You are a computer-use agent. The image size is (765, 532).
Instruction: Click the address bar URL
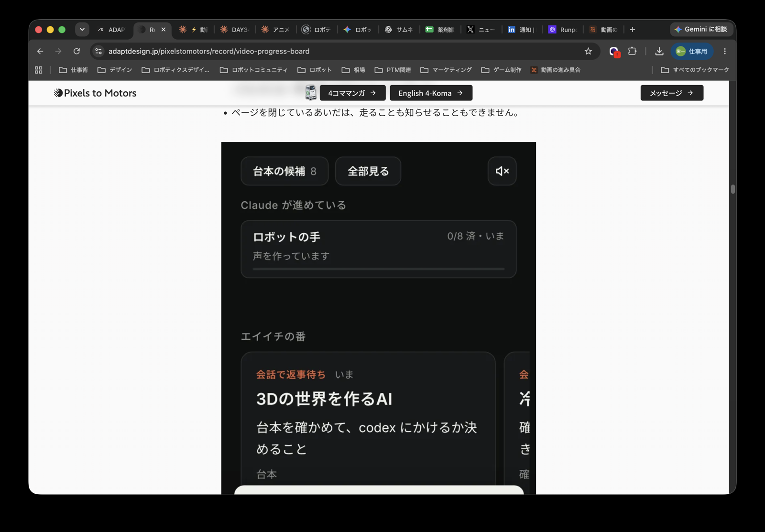pyautogui.click(x=209, y=51)
